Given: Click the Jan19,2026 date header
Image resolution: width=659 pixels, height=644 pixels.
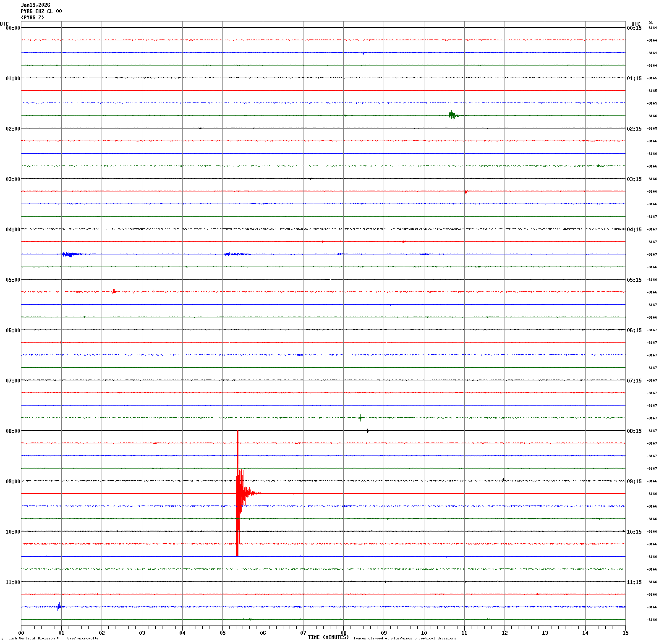Looking at the screenshot, I should click(36, 5).
